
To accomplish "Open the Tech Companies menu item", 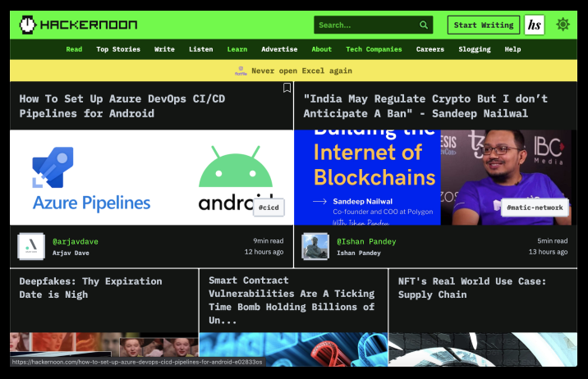I will coord(374,49).
